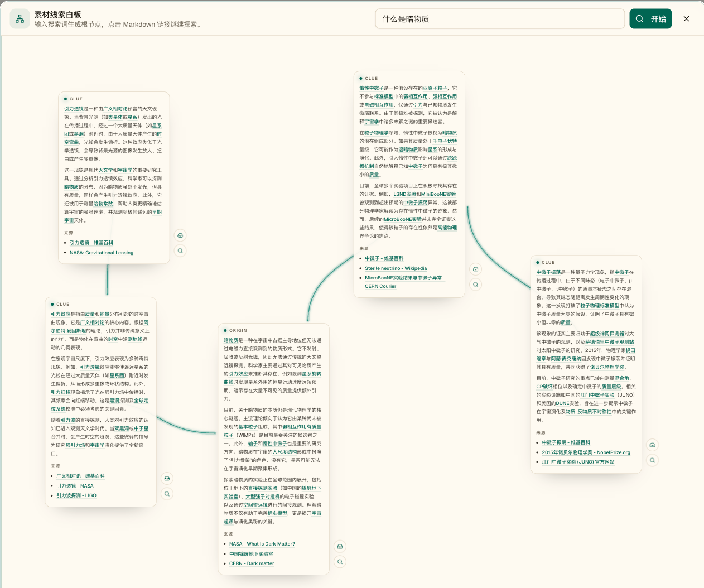Image resolution: width=704 pixels, height=588 pixels.
Task: Follow the 引力波探测 - LIGO source link
Action: [x=76, y=495]
